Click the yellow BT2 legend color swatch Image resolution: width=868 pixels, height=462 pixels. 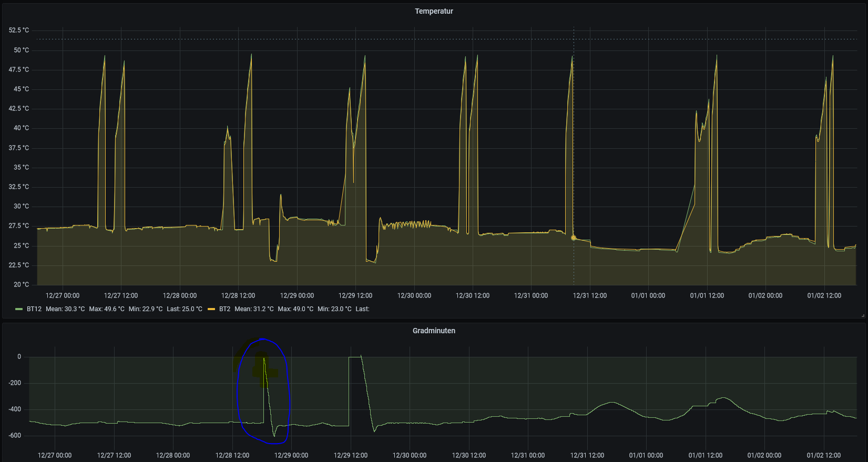[x=211, y=309]
